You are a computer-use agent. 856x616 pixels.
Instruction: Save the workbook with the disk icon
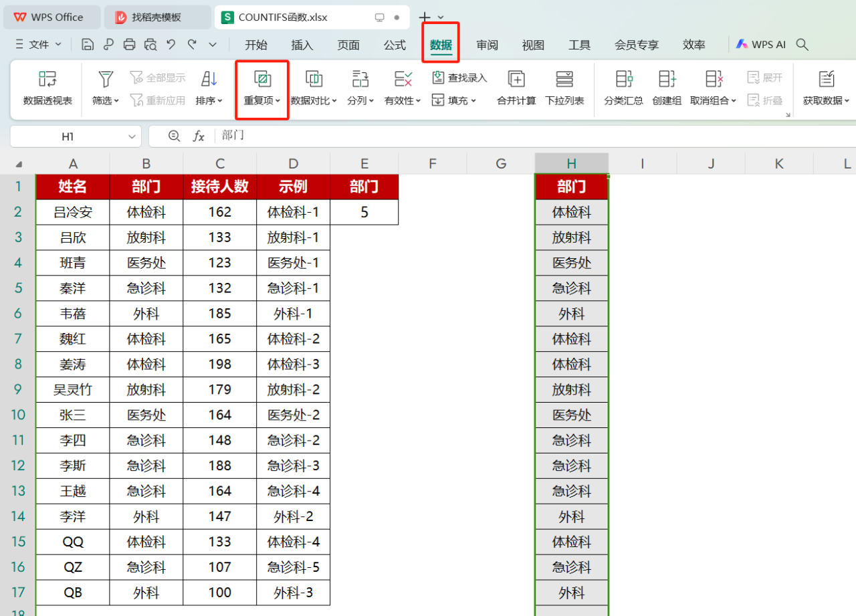pos(88,45)
